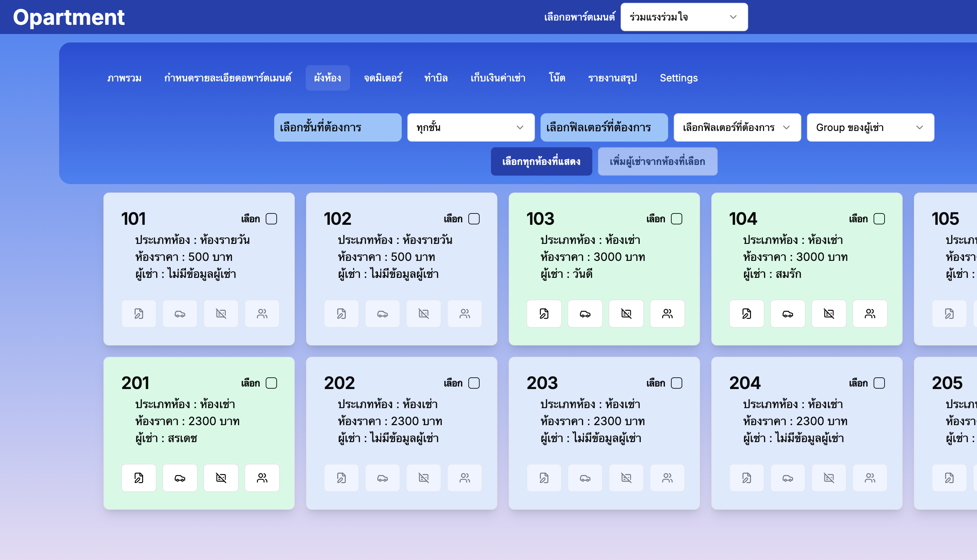Open the contract document icon for room 201
This screenshot has height=560, width=977.
point(139,478)
